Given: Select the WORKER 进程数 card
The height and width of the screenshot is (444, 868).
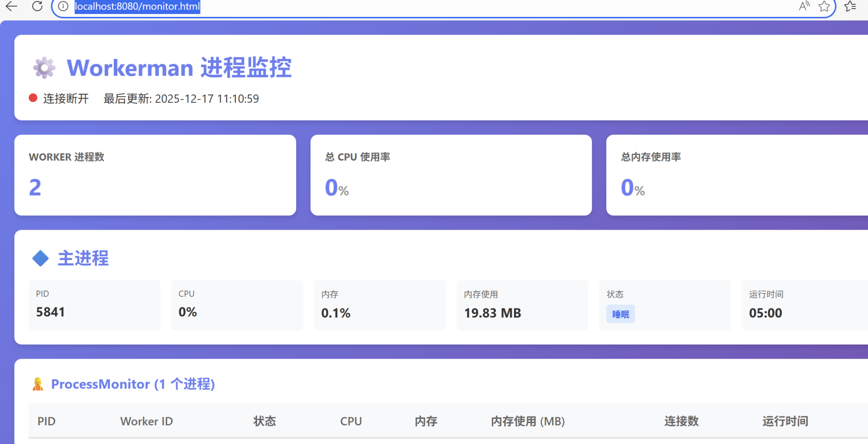Looking at the screenshot, I should [x=155, y=175].
